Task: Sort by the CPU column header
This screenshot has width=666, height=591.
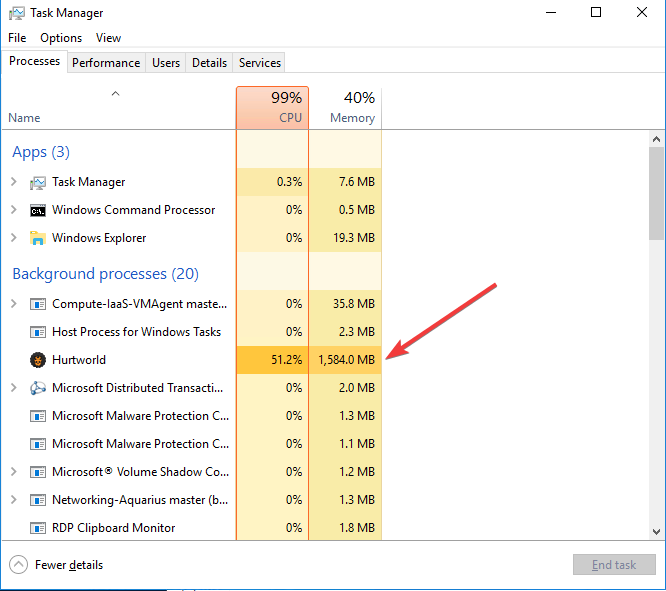Action: pos(272,107)
